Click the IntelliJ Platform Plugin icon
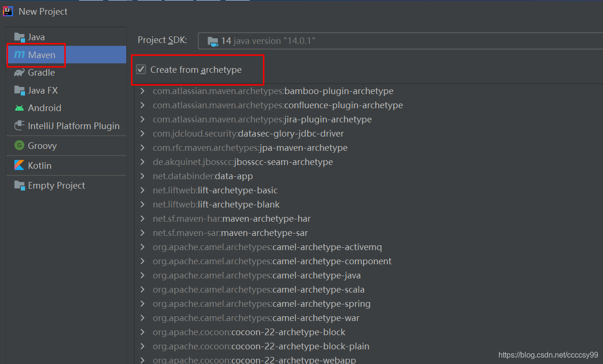603x364 pixels. tap(19, 126)
